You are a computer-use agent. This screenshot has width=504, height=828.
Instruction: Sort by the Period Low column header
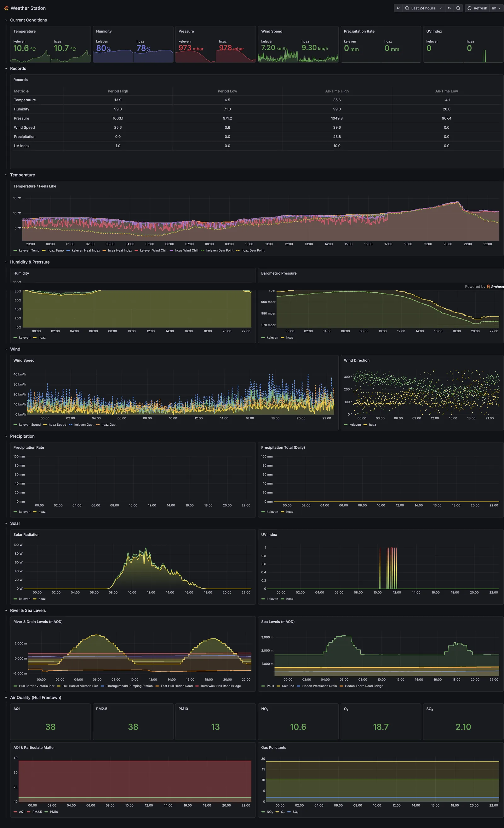click(x=227, y=91)
